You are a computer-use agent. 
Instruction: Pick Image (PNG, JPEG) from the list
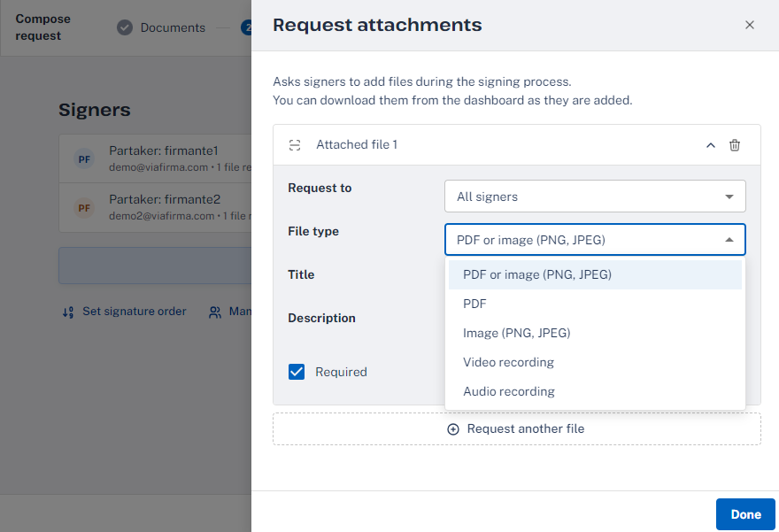pyautogui.click(x=595, y=334)
